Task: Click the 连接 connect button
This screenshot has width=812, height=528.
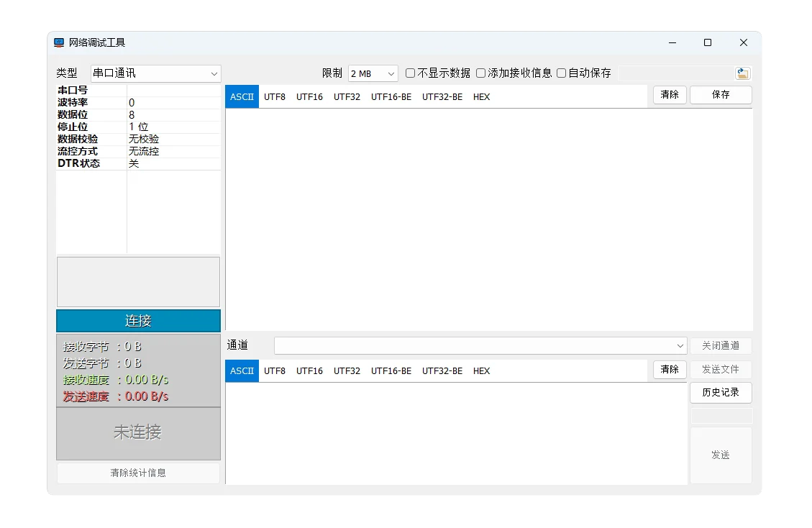Action: click(138, 321)
